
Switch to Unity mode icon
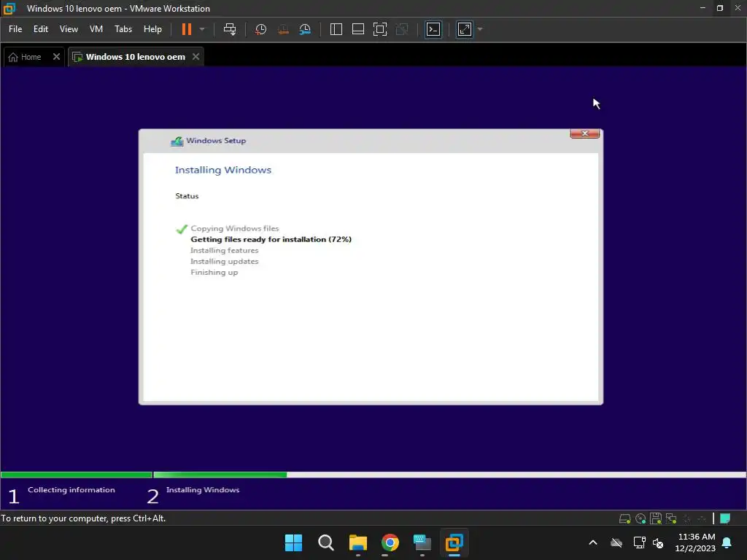coord(402,29)
